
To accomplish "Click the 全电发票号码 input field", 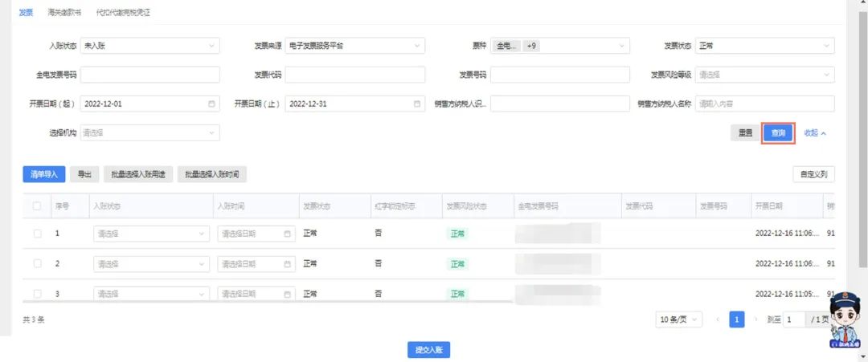I will [x=149, y=75].
